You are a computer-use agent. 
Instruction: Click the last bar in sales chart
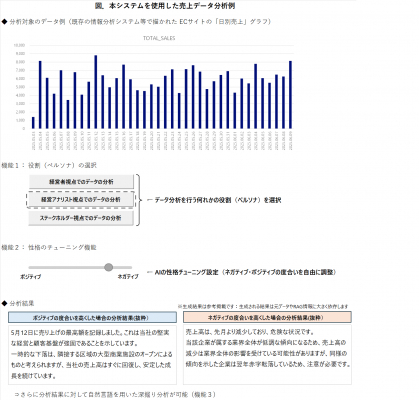(290, 95)
